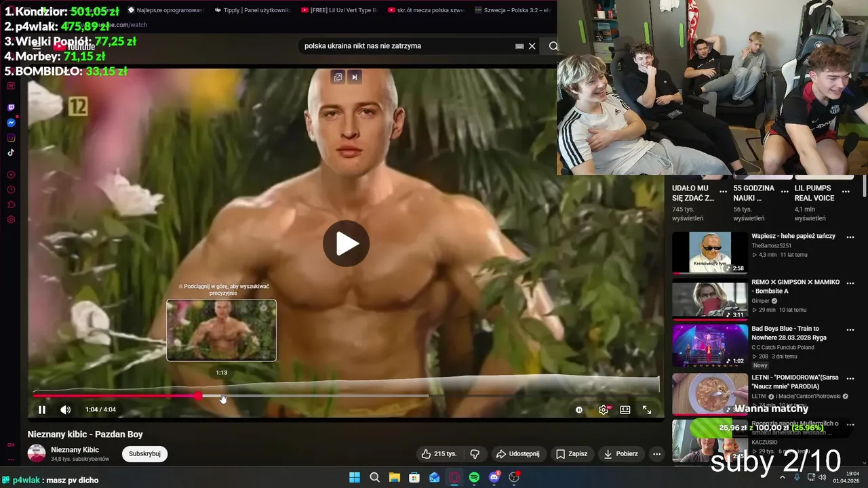The image size is (868, 488).
Task: Switch to FREE Lil Uzi Vert Type tab
Action: tap(340, 10)
